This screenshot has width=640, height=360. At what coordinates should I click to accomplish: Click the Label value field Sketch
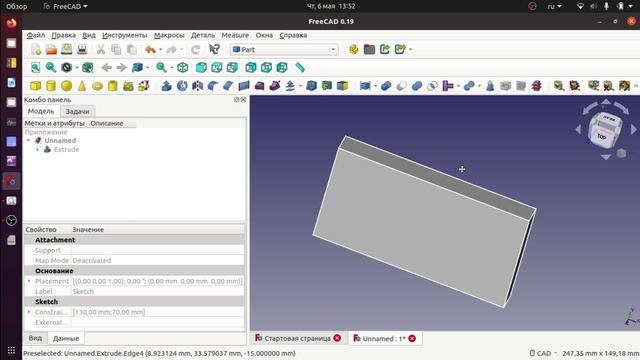(158, 291)
